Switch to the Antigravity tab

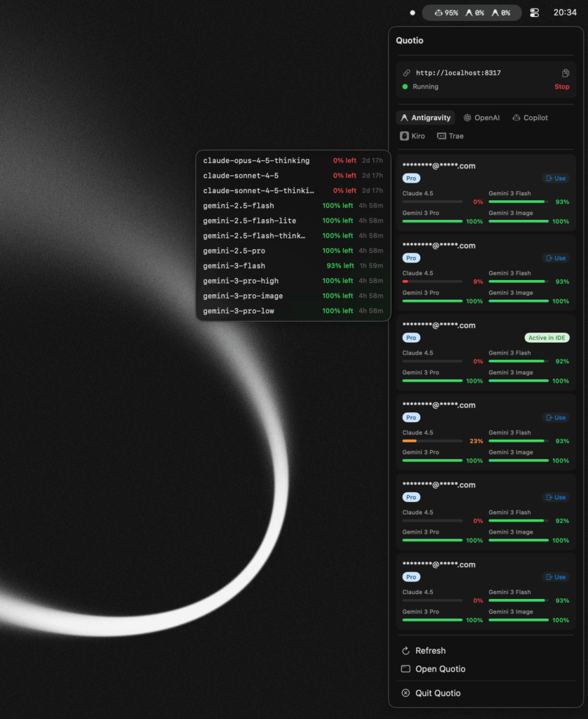click(425, 118)
